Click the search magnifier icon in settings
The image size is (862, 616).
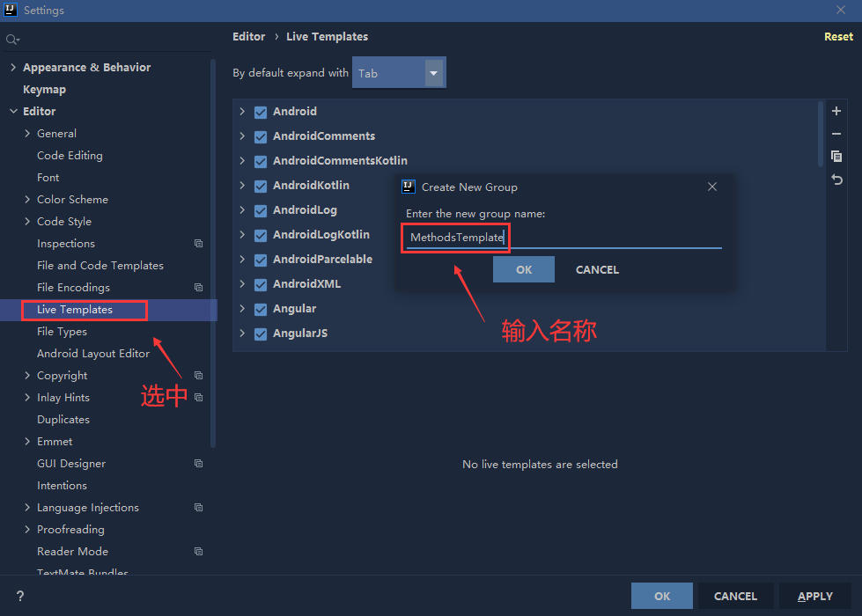[x=12, y=40]
